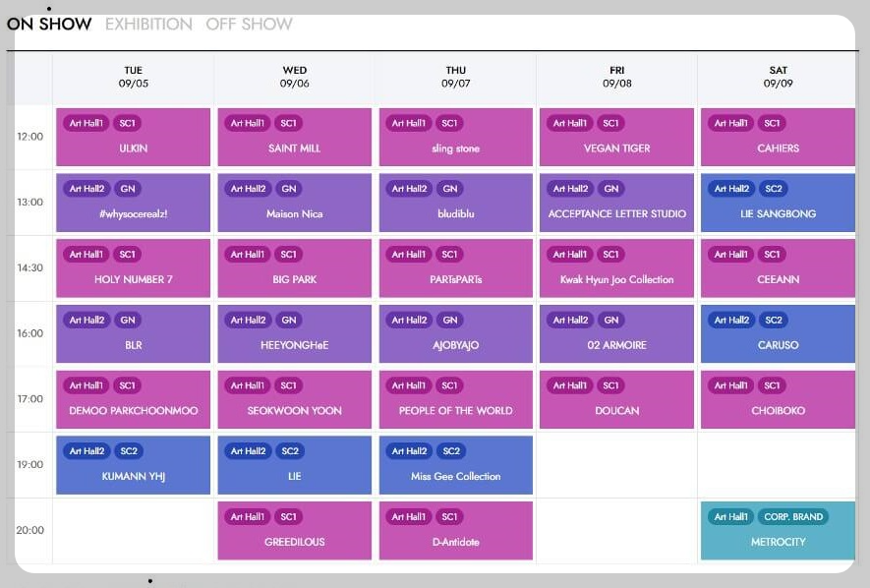Open the GREEDILOUS show card

coord(295,531)
